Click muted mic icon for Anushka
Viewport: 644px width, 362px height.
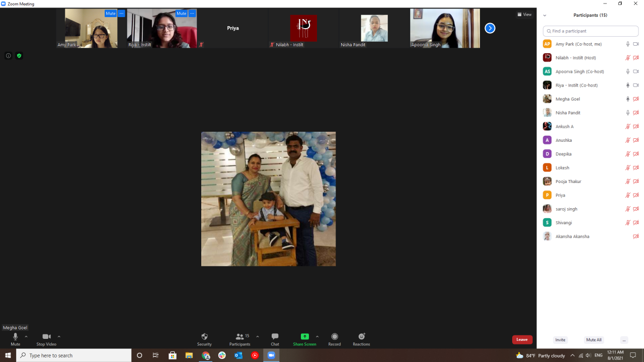pyautogui.click(x=627, y=140)
